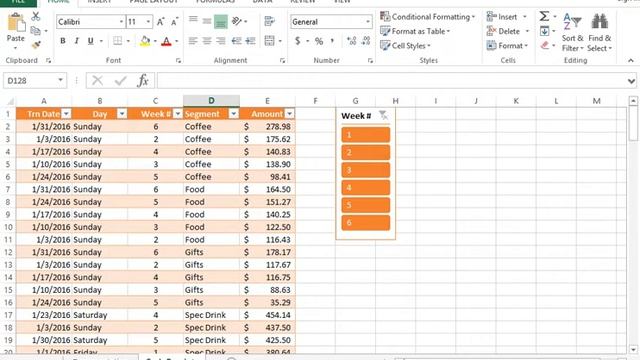This screenshot has width=640, height=360.
Task: Open Cell Styles gallery
Action: [x=405, y=46]
